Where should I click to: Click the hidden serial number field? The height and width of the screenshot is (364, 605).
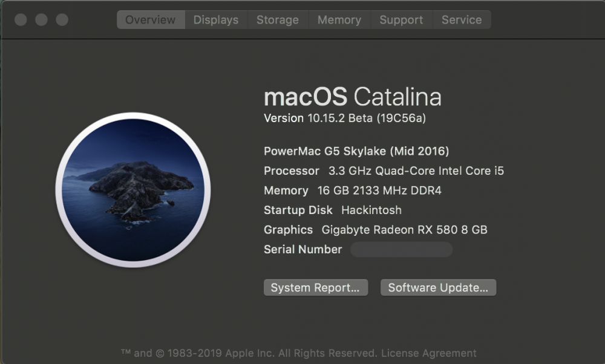tap(401, 250)
